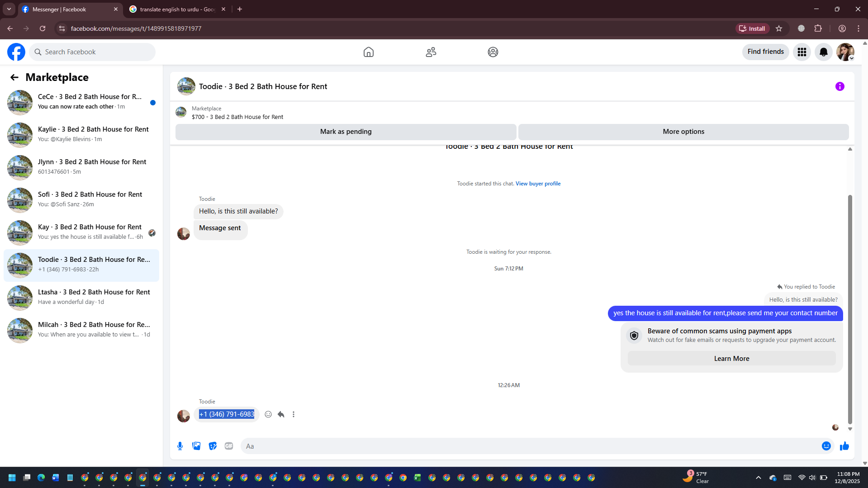Open the Windows Start menu
This screenshot has height=488, width=868.
pyautogui.click(x=12, y=478)
